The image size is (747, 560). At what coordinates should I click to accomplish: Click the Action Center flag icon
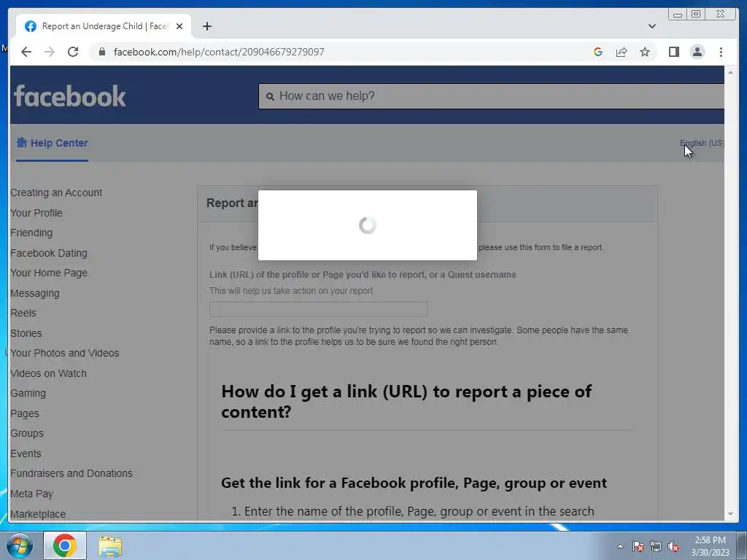(x=638, y=546)
